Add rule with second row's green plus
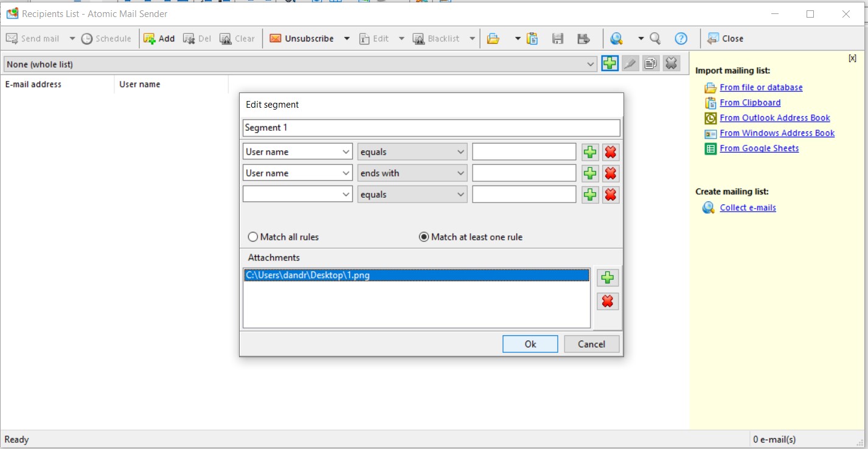The image size is (868, 449). pos(590,173)
